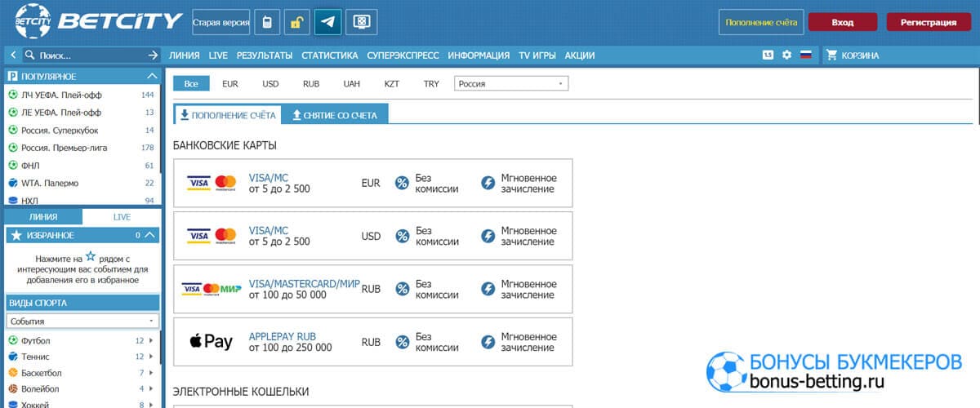Image resolution: width=980 pixels, height=408 pixels.
Task: Open the LIVE menu in top navigation
Action: tap(218, 55)
